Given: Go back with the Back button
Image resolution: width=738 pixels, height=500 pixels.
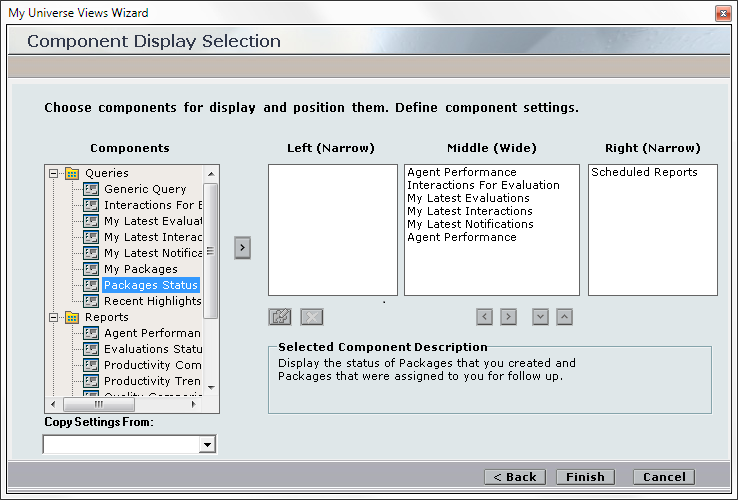Looking at the screenshot, I should 515,477.
